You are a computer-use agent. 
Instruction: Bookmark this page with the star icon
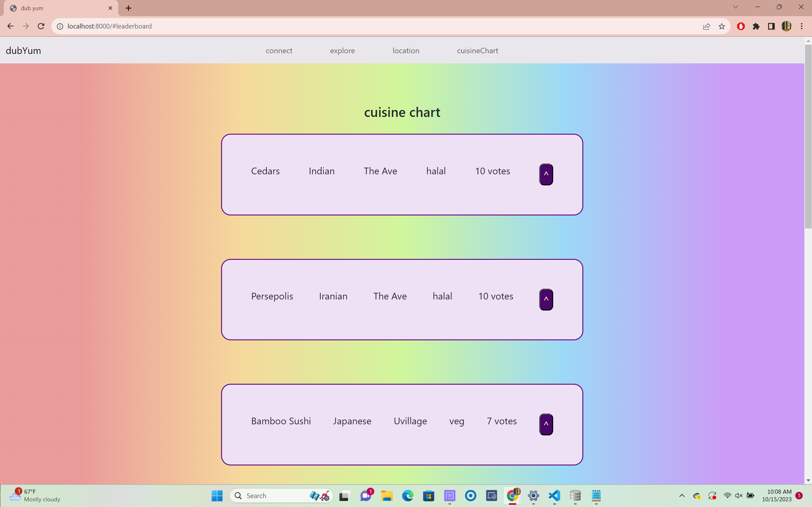point(721,26)
